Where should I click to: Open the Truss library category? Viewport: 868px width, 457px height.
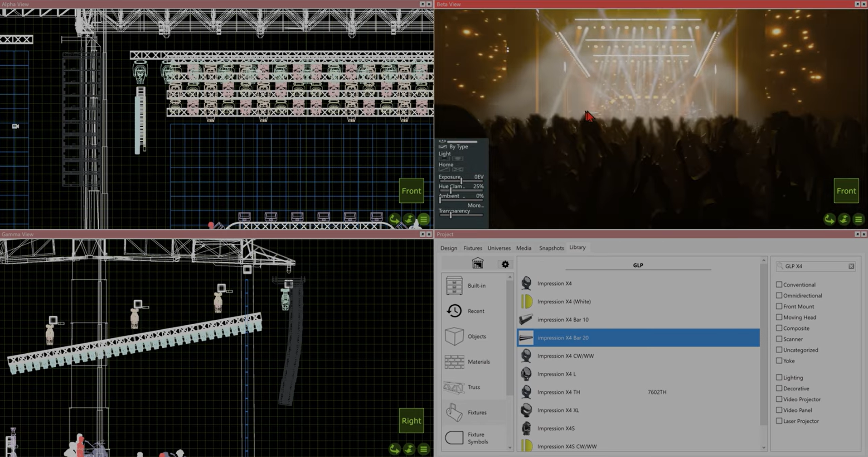point(474,387)
